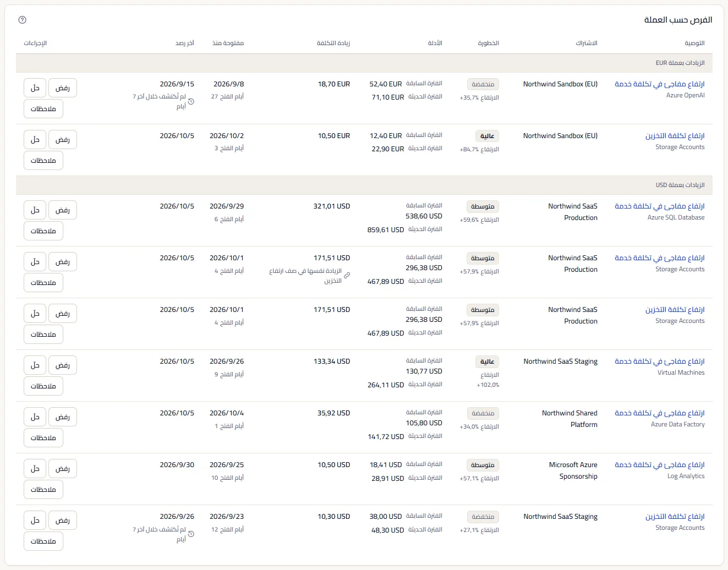Image resolution: width=728 pixels, height=570 pixels.
Task: Click رفض in the Azure SQL Database row
Action: click(x=63, y=210)
